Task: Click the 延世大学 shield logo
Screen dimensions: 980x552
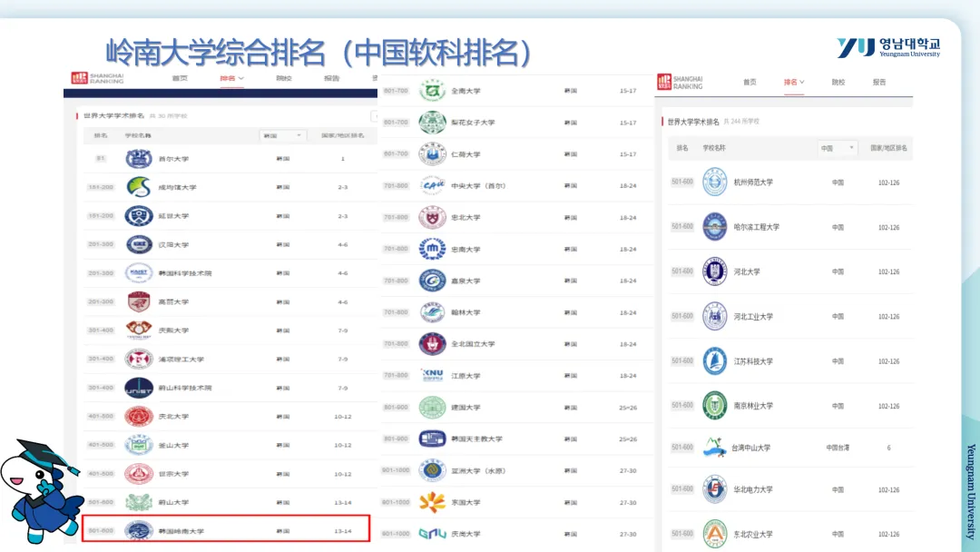Action: point(139,216)
